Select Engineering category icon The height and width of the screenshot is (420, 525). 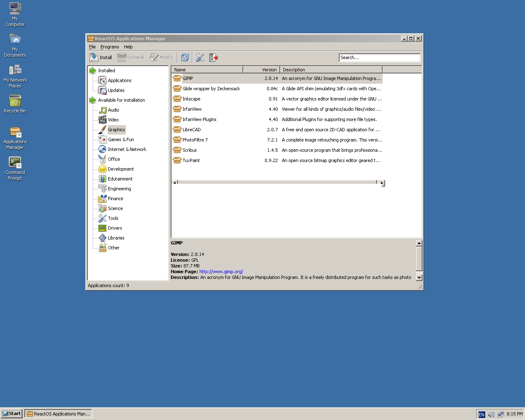[x=103, y=189]
